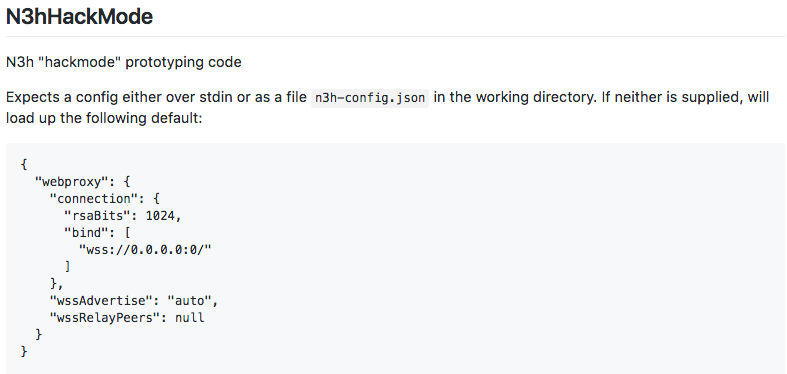
Task: Click the closing square bracket of bind
Action: coord(68,267)
